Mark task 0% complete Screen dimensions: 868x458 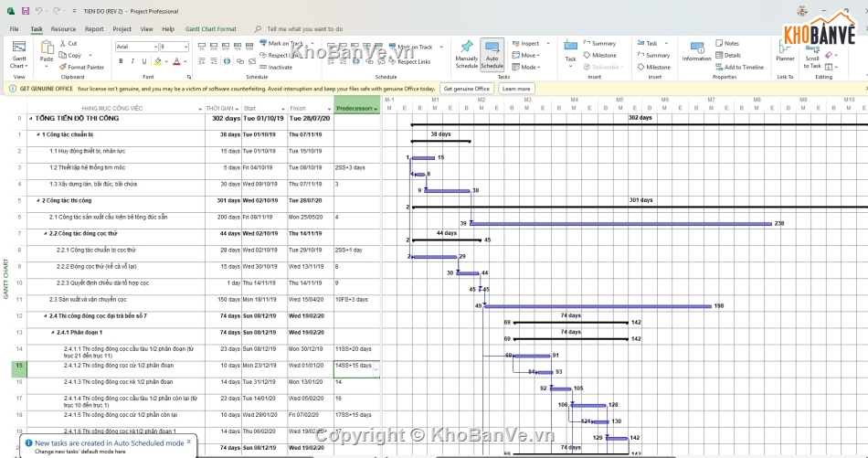pyautogui.click(x=202, y=47)
